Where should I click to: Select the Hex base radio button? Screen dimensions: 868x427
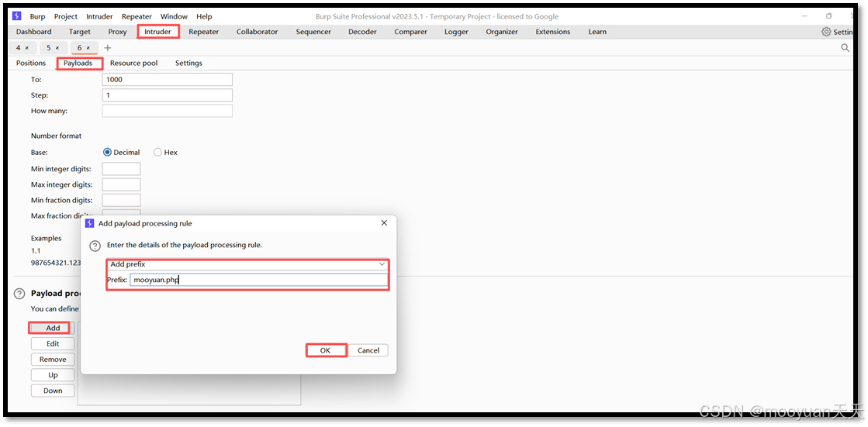(157, 152)
